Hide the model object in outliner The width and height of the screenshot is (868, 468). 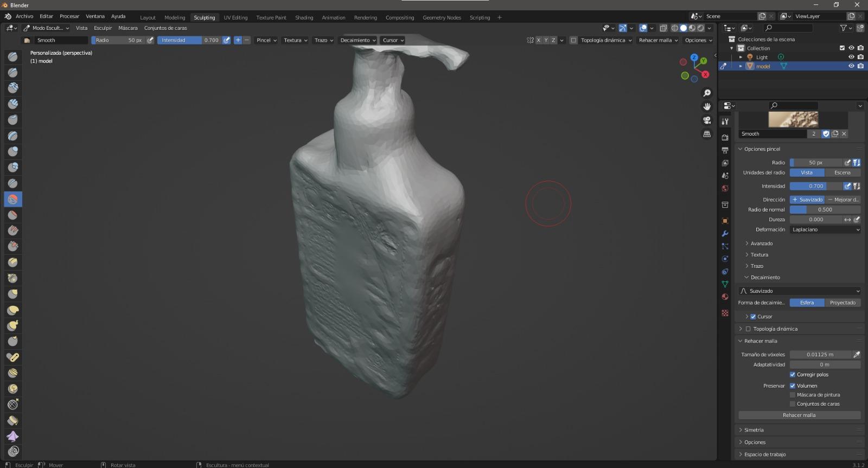[851, 66]
